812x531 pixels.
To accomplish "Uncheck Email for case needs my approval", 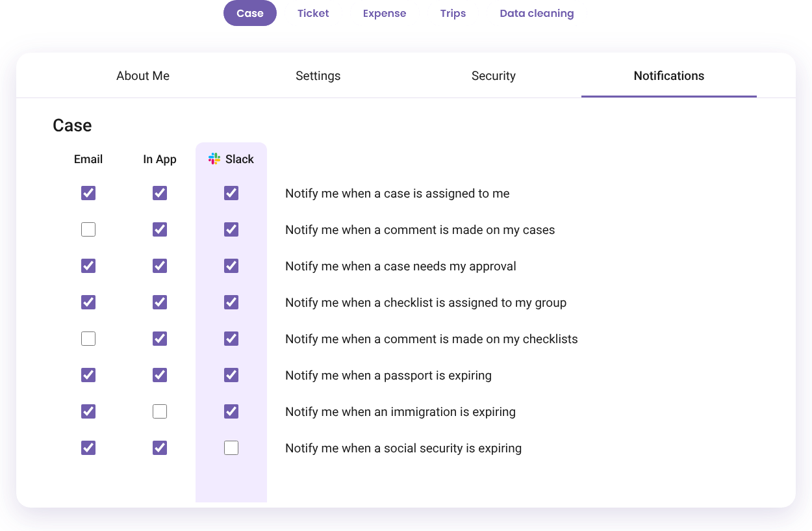I will (x=88, y=266).
